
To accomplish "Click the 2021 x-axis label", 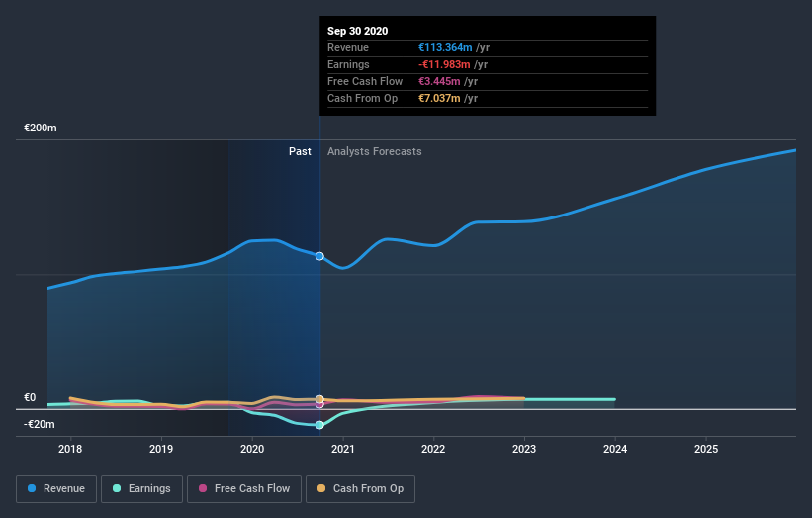I will (343, 449).
